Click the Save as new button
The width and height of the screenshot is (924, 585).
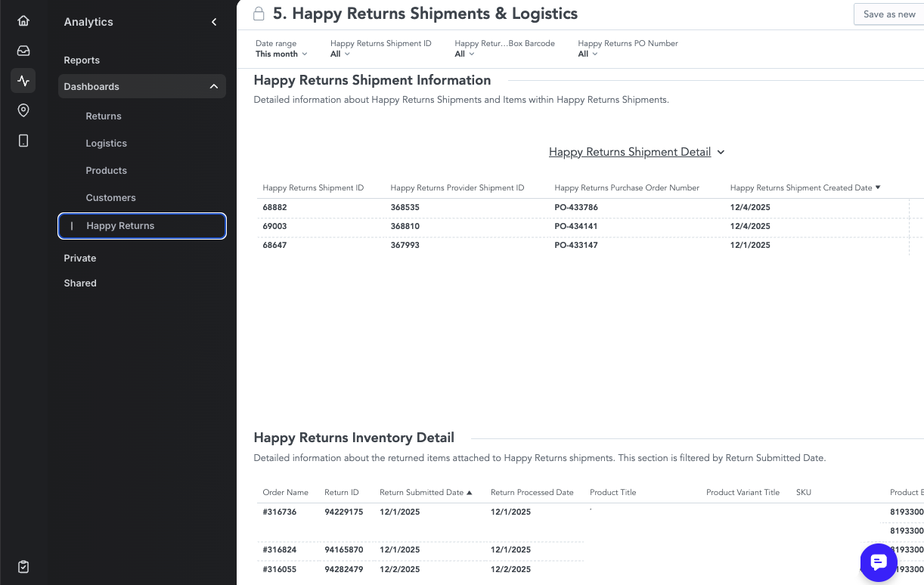click(x=888, y=14)
